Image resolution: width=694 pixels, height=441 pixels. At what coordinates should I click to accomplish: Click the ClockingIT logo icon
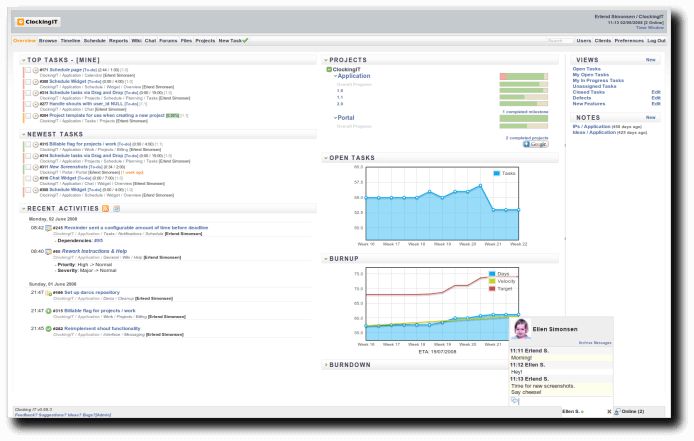point(20,22)
